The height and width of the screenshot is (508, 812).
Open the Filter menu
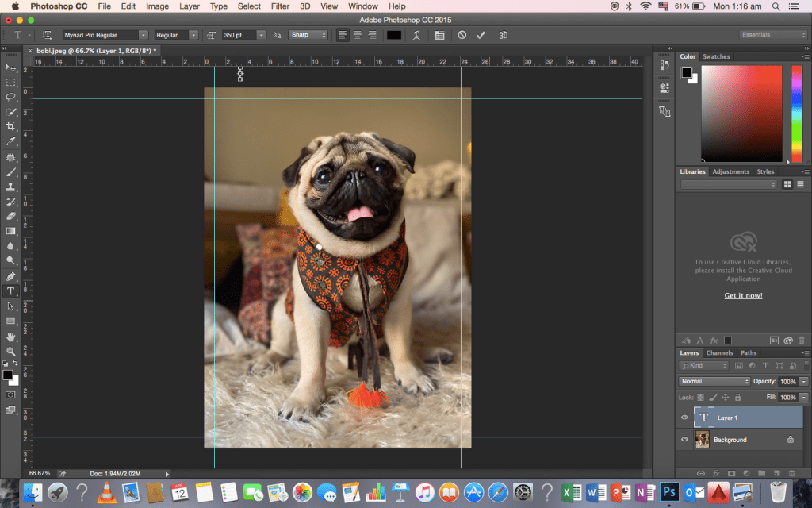280,6
